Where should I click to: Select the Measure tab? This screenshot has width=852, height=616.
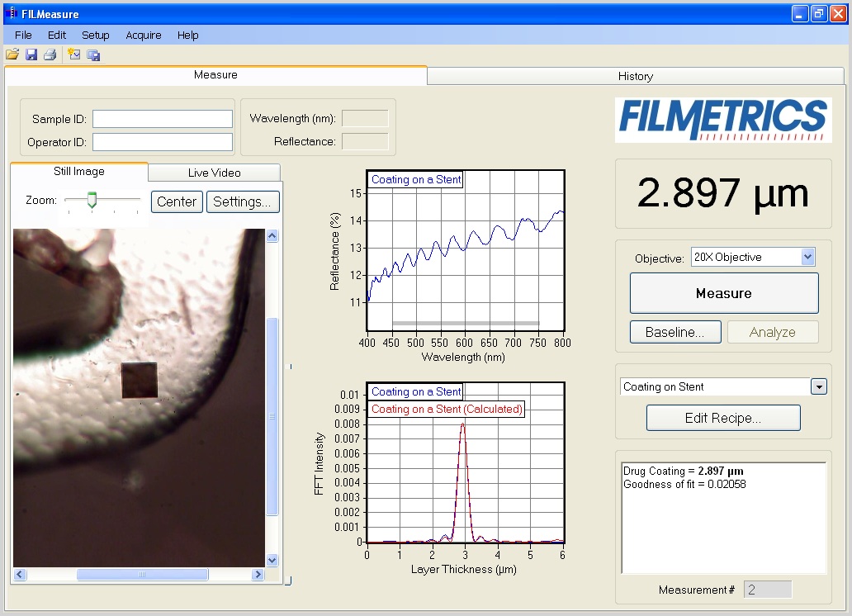pyautogui.click(x=215, y=75)
